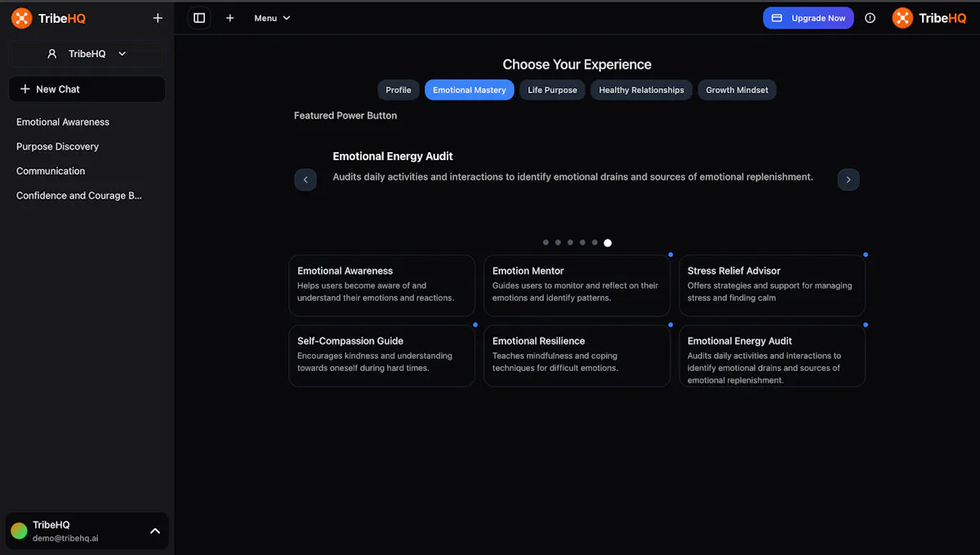Viewport: 980px width, 555px height.
Task: Open the Purpose Discovery chat
Action: [57, 146]
